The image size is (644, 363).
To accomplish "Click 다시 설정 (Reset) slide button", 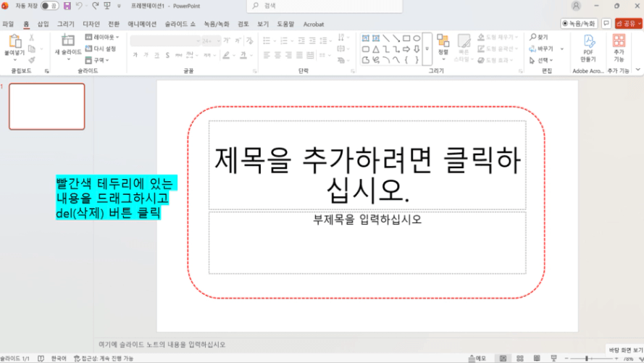I will [100, 49].
